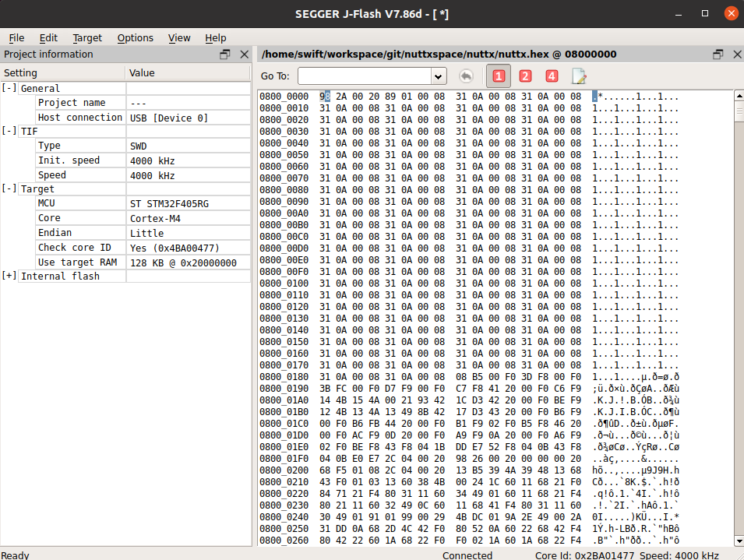Viewport: 744px width, 560px height.
Task: Click the highlighted byte 98 at 0800_0000
Action: pyautogui.click(x=325, y=97)
